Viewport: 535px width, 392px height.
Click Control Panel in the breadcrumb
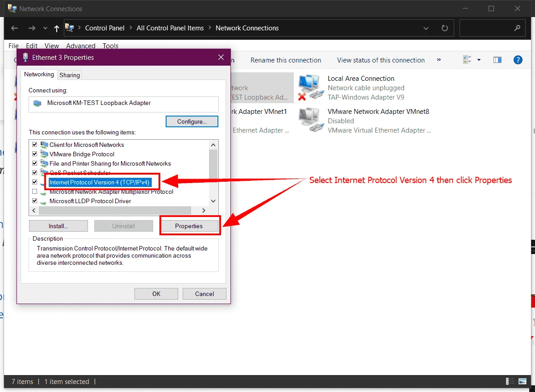click(105, 28)
